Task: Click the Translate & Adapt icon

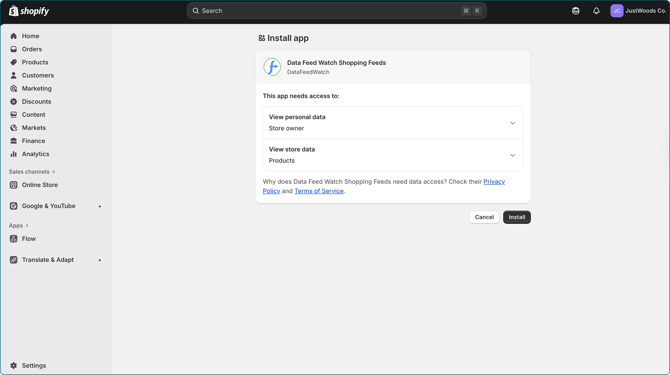Action: point(14,260)
